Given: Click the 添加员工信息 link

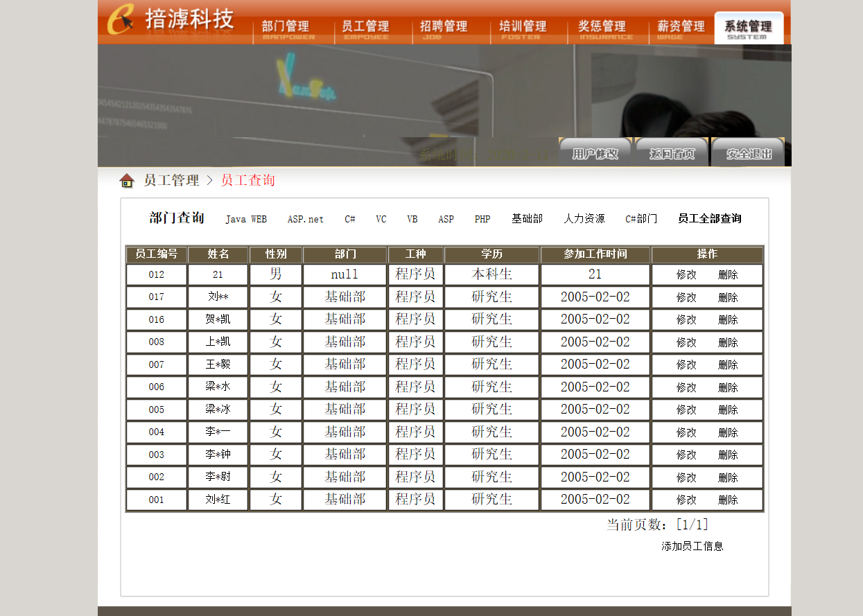Looking at the screenshot, I should click(692, 546).
